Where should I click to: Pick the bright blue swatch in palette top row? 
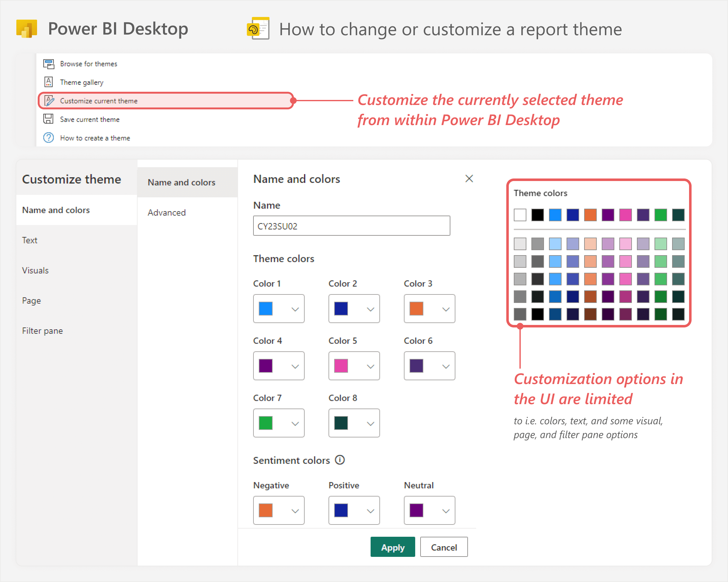click(555, 215)
